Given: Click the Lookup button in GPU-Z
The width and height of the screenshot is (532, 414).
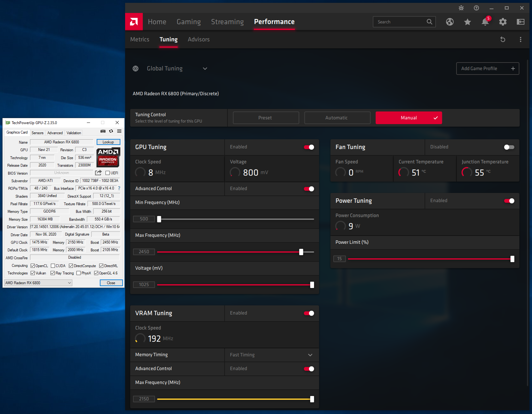Looking at the screenshot, I should click(108, 142).
